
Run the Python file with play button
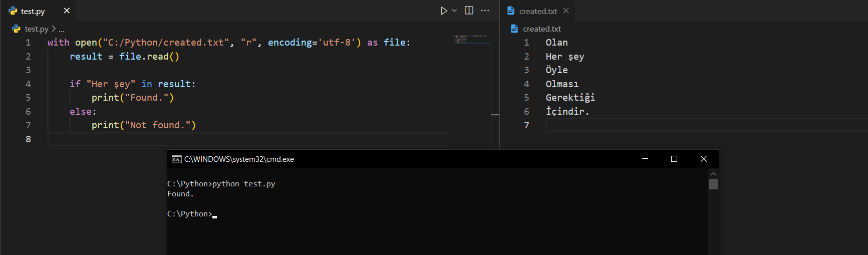tap(443, 11)
